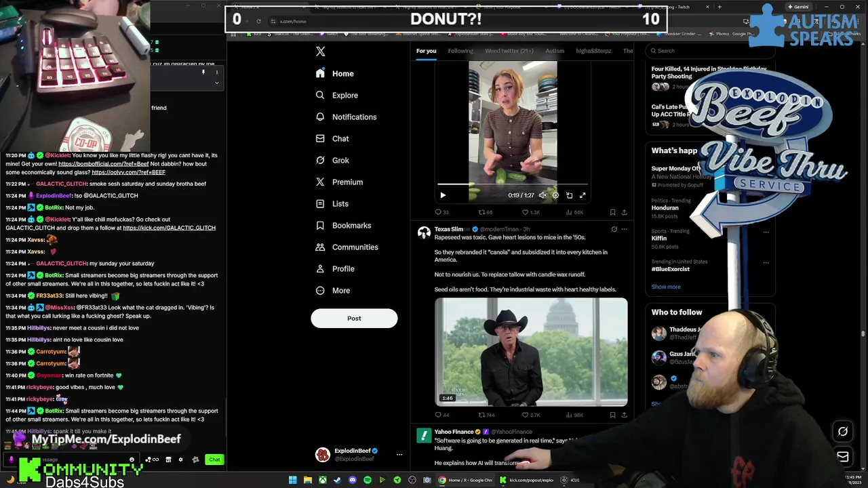Click the GALACTIC_GLITCH kick.com link in chat

169,228
